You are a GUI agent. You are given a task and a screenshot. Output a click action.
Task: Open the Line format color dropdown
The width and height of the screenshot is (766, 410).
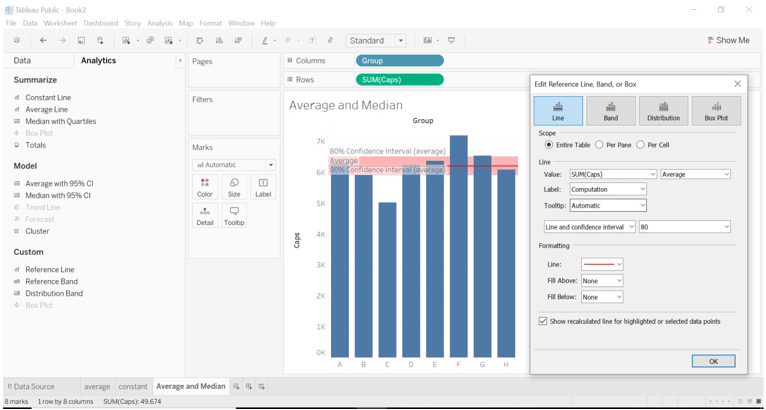602,264
